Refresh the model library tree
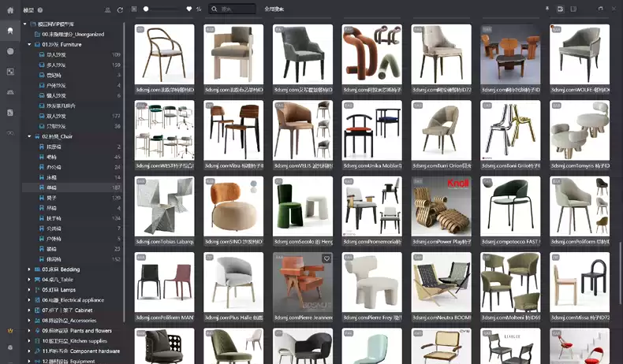 click(120, 10)
